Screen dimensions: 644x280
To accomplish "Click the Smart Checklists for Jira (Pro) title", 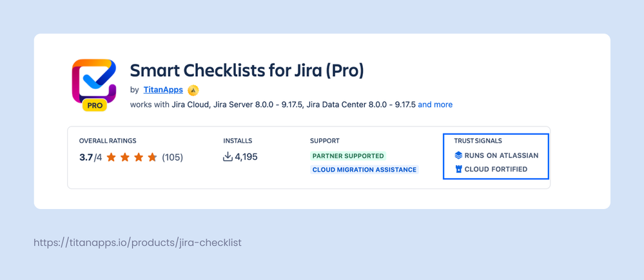I will pyautogui.click(x=247, y=70).
